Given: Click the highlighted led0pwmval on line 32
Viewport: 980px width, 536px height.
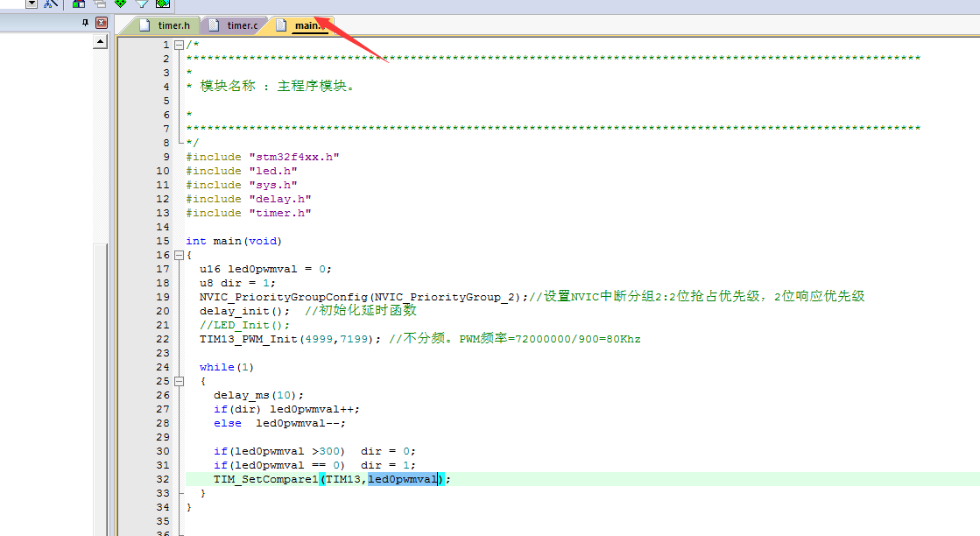Looking at the screenshot, I should point(402,479).
